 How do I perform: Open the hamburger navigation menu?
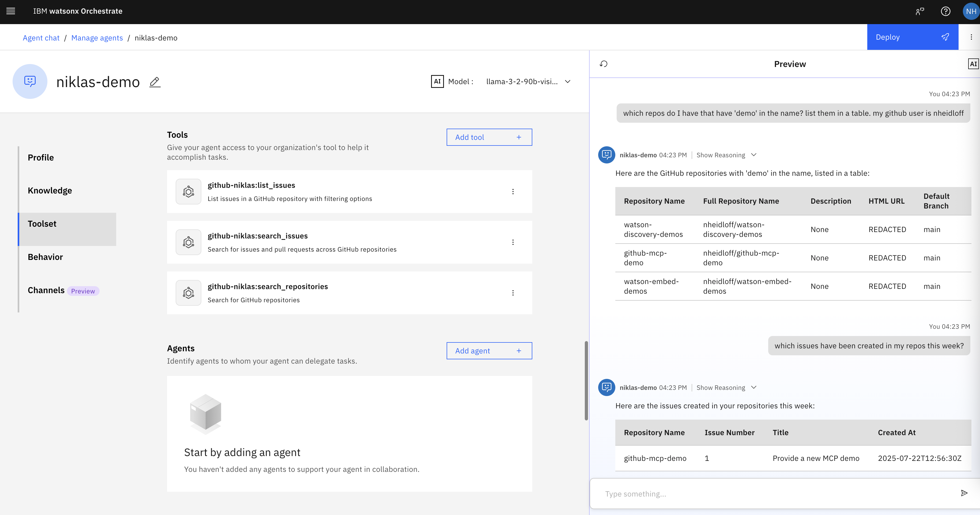(x=11, y=11)
